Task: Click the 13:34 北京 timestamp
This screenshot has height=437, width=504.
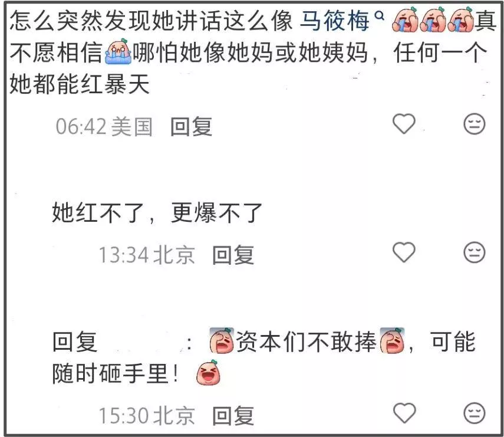Action: tap(147, 255)
